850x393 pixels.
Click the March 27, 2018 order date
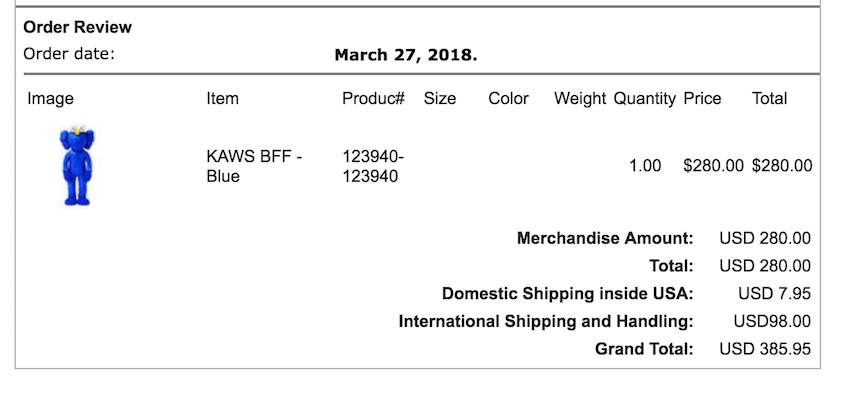pos(406,55)
